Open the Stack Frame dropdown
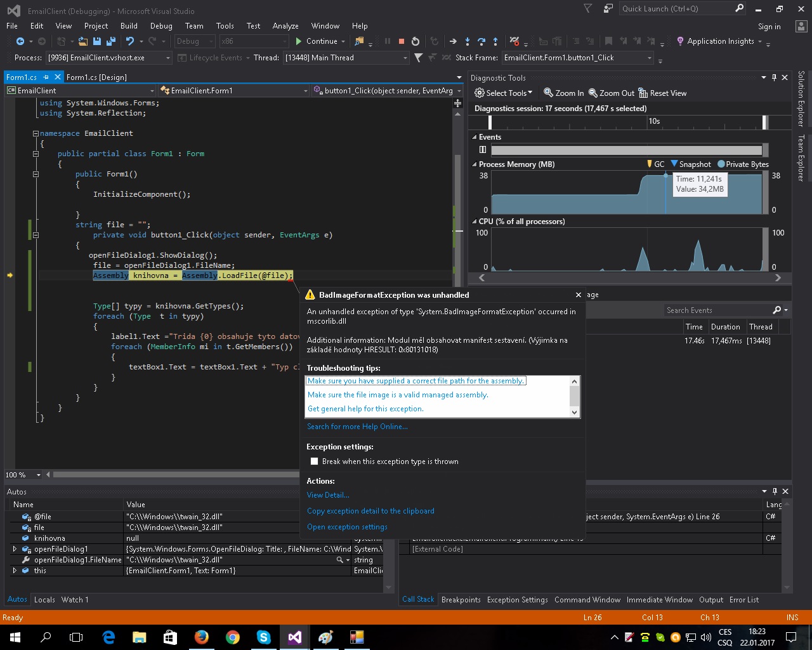The image size is (812, 650). point(650,58)
